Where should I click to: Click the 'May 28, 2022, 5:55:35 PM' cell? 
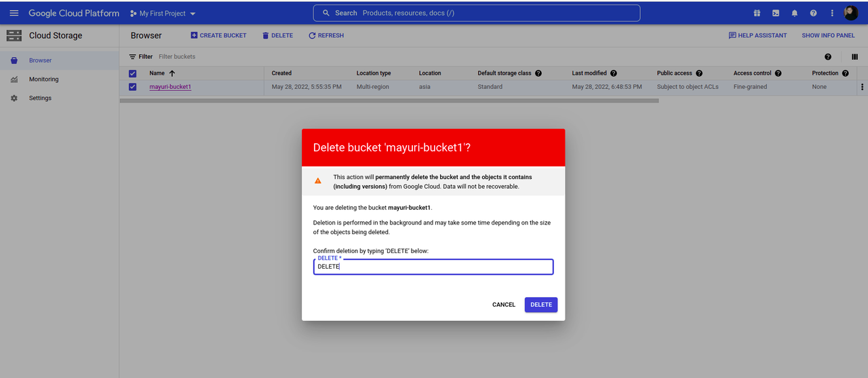(x=307, y=87)
